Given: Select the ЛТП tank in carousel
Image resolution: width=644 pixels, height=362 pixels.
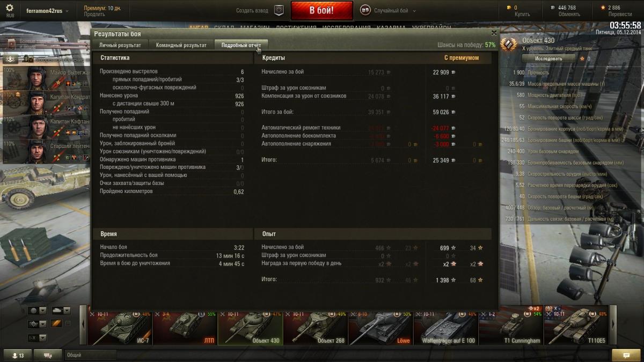Looking at the screenshot, I should click(x=185, y=328).
